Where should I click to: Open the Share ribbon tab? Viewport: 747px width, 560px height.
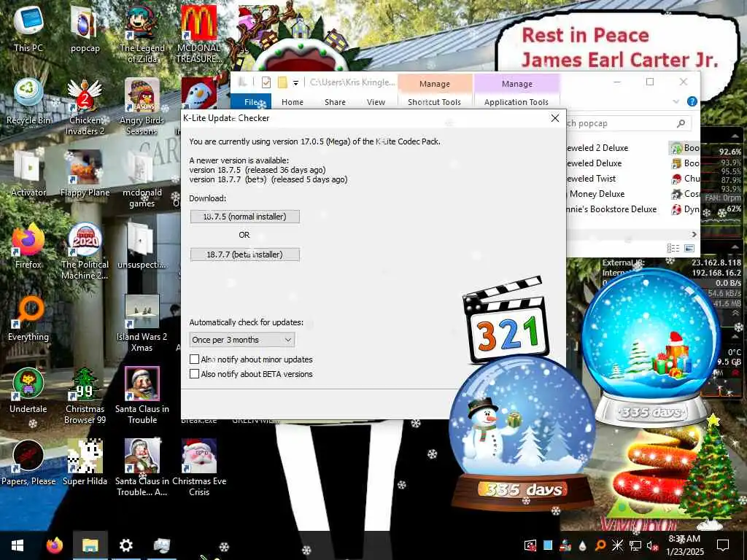[335, 102]
